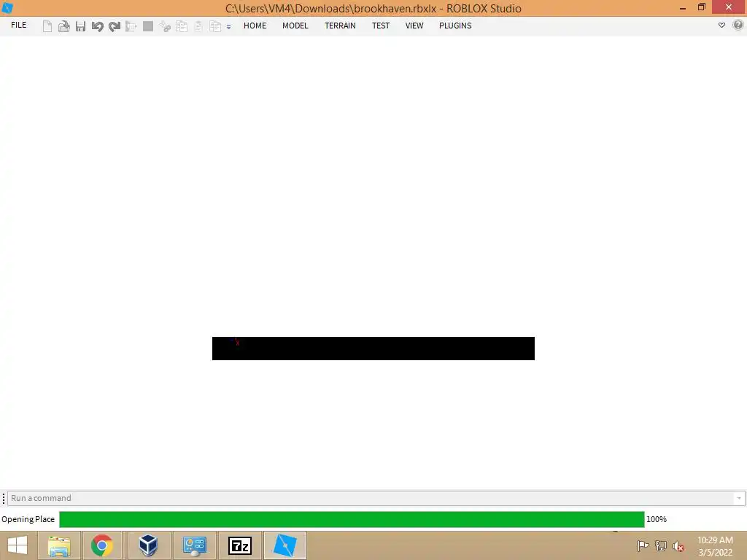Screen dimensions: 747x560
Task: Switch to the MODEL ribbon tab
Action: coord(295,26)
